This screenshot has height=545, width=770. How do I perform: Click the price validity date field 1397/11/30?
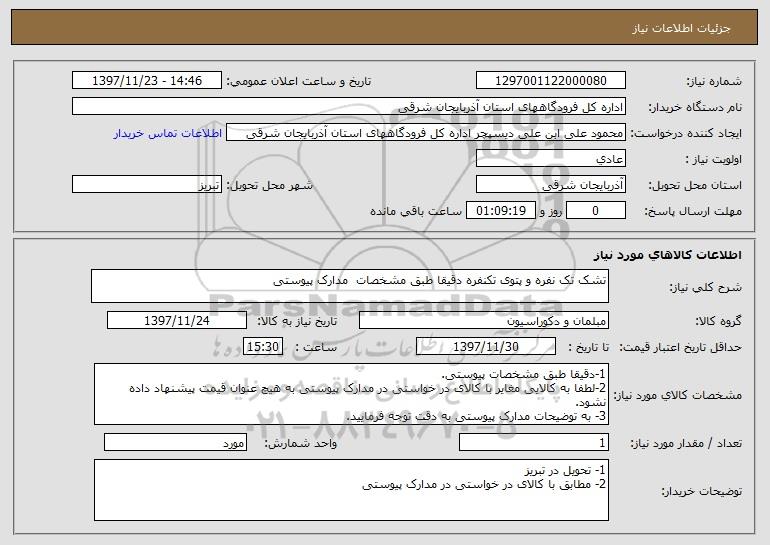point(486,347)
